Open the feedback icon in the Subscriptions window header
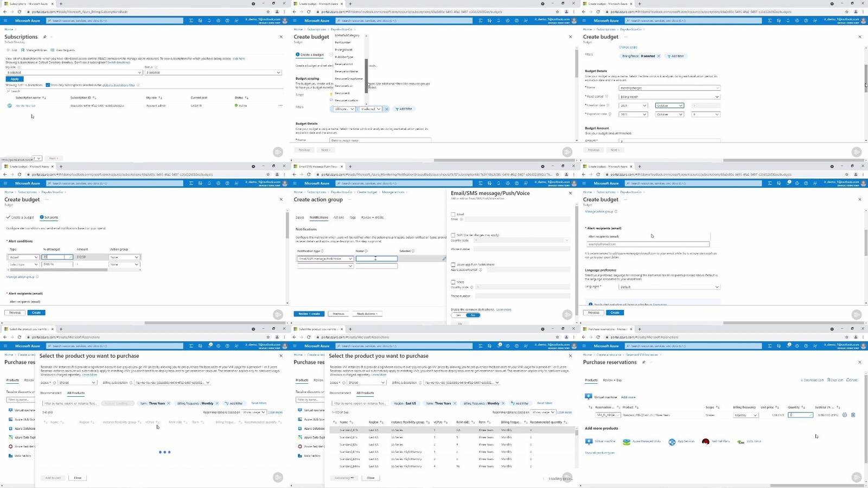Viewport: 868px width, 488px height. coord(237,21)
